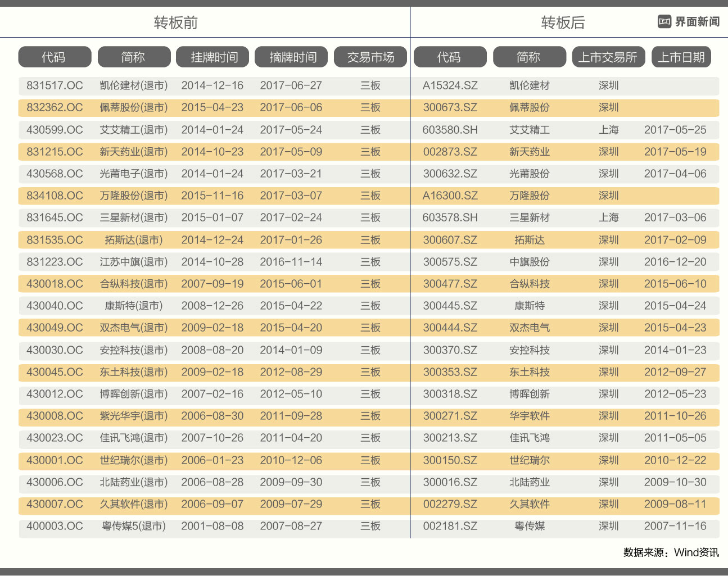Select code A15324.SZ

click(450, 85)
